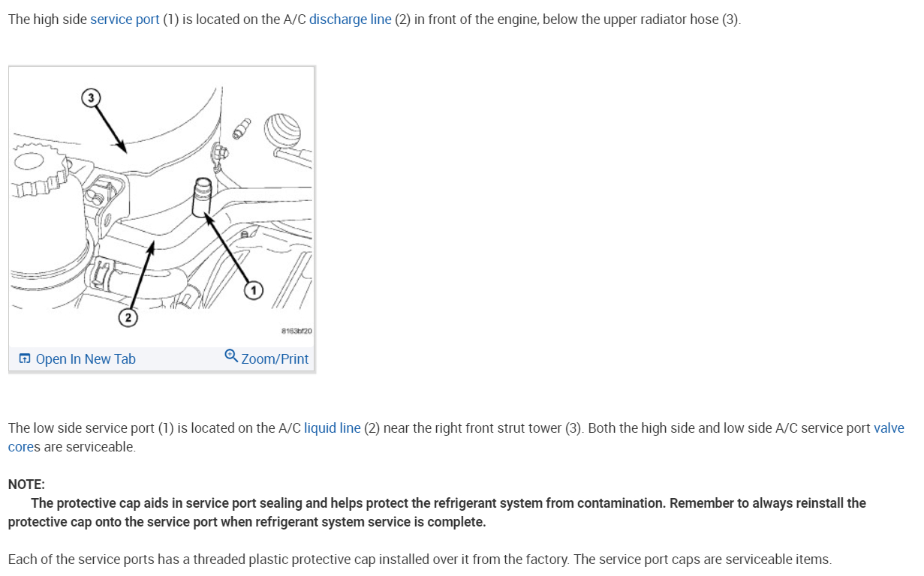Select callout circle 1 in the diagram
Viewport: 924px width, 576px height.
(x=254, y=289)
